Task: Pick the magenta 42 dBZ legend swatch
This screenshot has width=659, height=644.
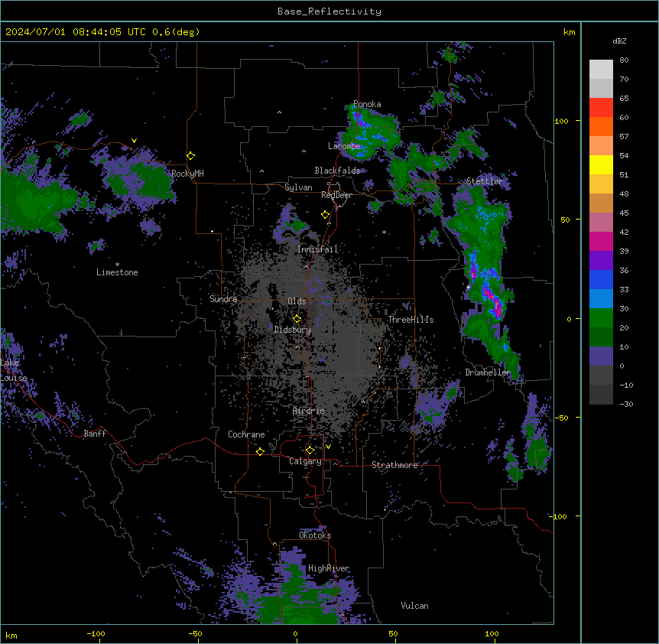Action: pos(601,241)
